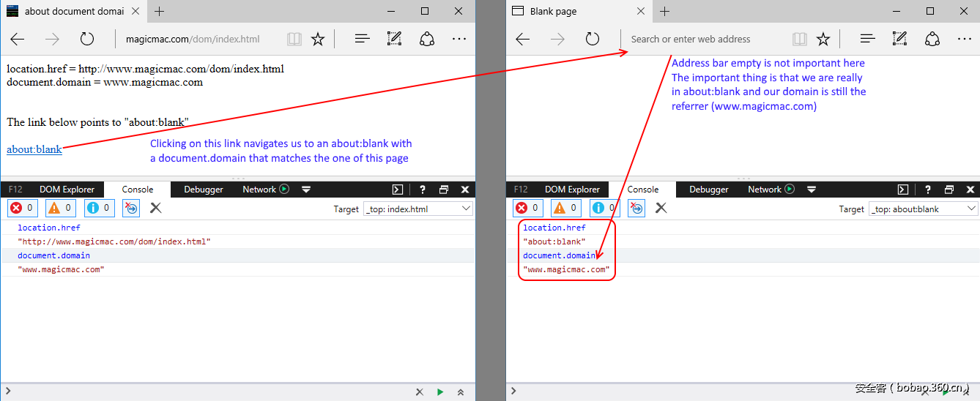Open Target dropdown showing _top: about:blank
The width and height of the screenshot is (980, 401).
[x=924, y=209]
